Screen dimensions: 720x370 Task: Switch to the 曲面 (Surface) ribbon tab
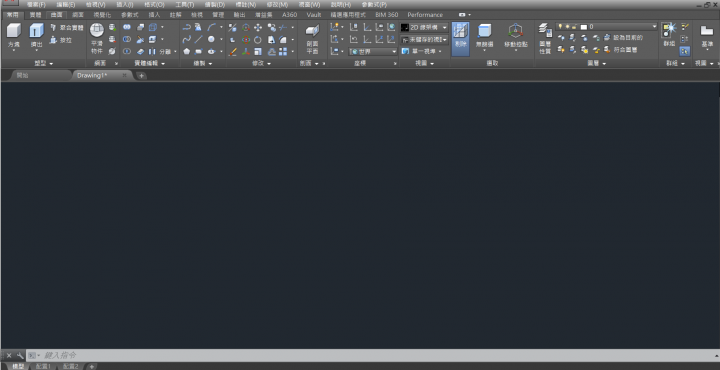(x=57, y=15)
